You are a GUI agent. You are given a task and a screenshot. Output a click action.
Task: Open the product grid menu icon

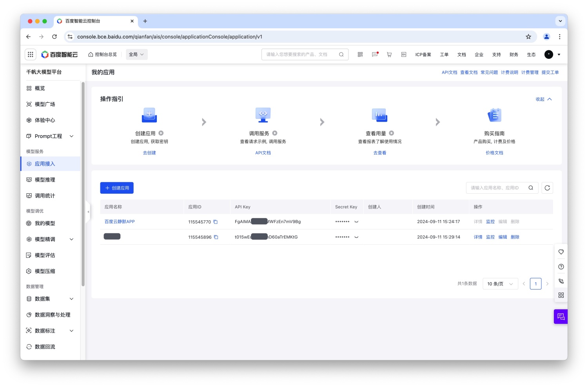pyautogui.click(x=31, y=55)
